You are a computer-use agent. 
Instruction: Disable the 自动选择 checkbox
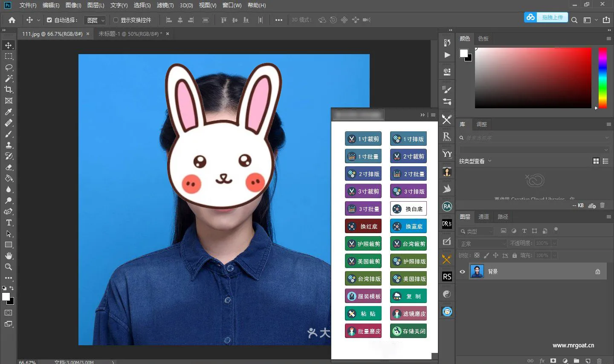point(49,20)
